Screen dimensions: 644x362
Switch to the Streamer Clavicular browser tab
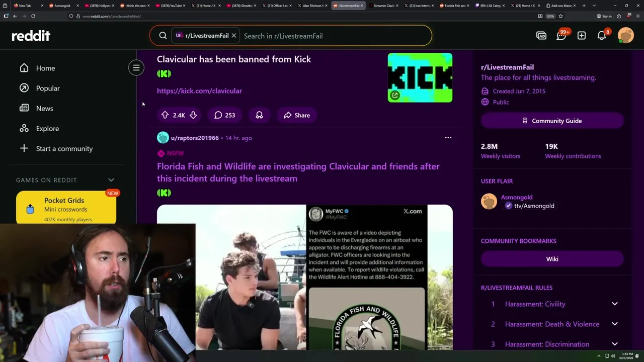383,6
